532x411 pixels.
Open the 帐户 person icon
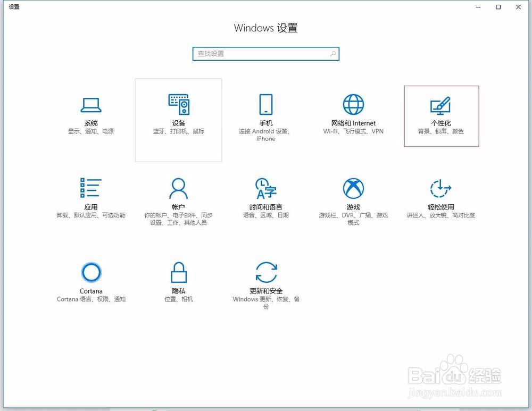(x=178, y=189)
